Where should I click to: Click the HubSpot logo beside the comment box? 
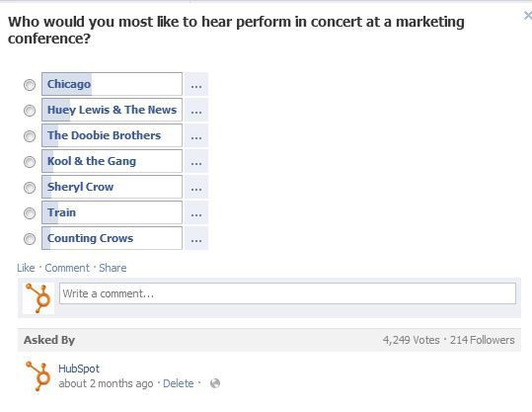(x=38, y=297)
